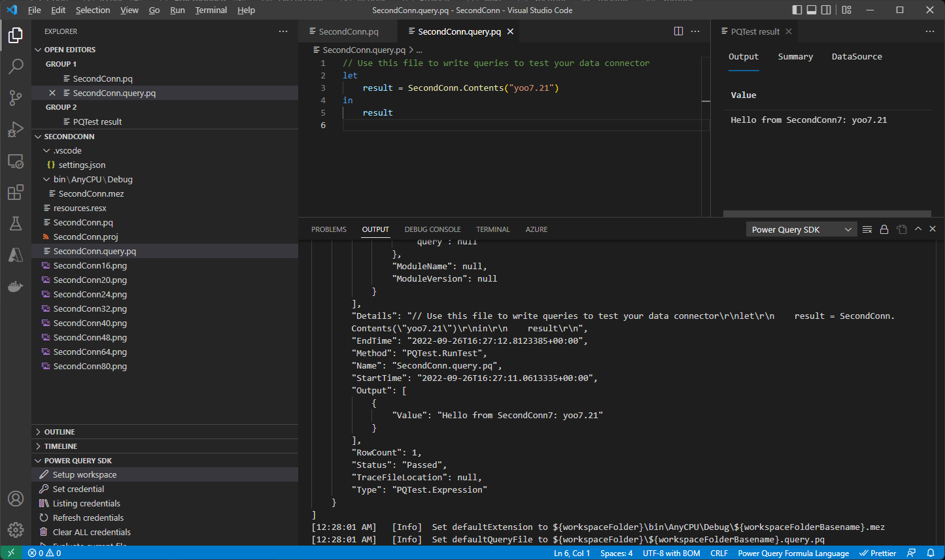Image resolution: width=945 pixels, height=560 pixels.
Task: Open the Extensions view icon
Action: coord(16,192)
